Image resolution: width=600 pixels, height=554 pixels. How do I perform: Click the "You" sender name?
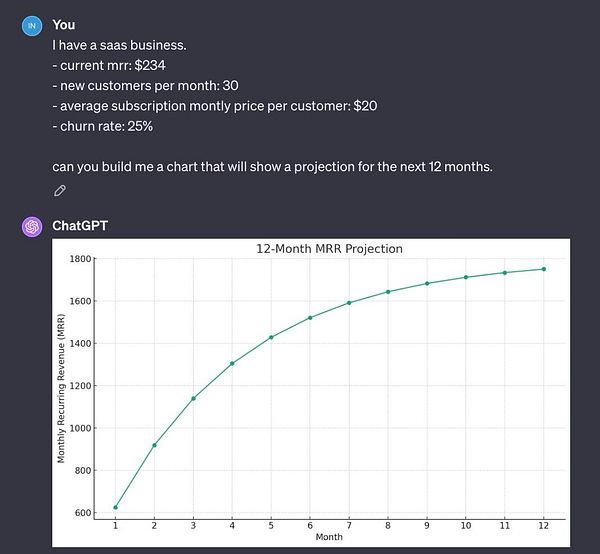click(x=63, y=25)
